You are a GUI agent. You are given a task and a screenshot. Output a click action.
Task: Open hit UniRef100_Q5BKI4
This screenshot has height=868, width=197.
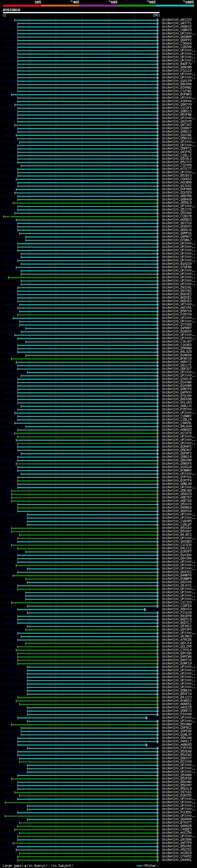[176, 690]
